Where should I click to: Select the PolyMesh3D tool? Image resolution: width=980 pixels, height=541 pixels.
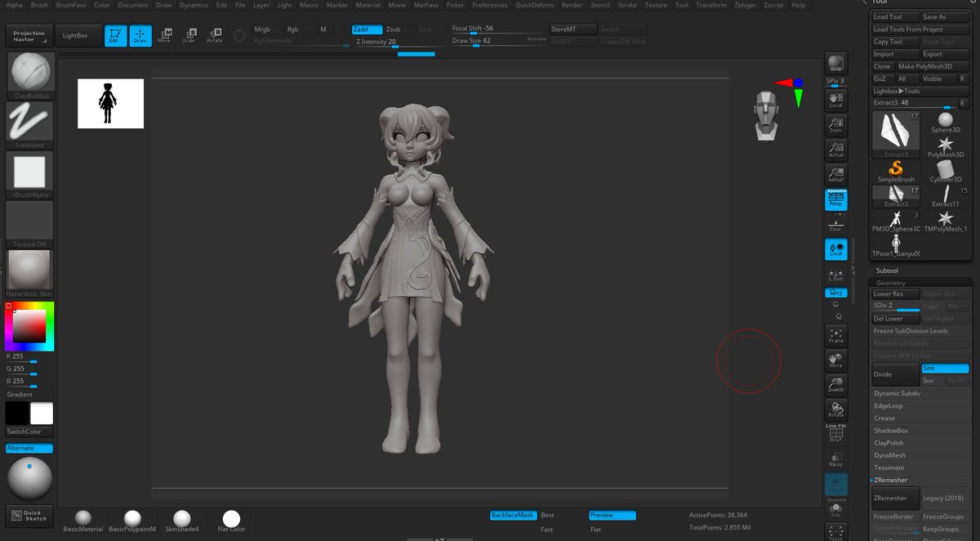(x=946, y=147)
